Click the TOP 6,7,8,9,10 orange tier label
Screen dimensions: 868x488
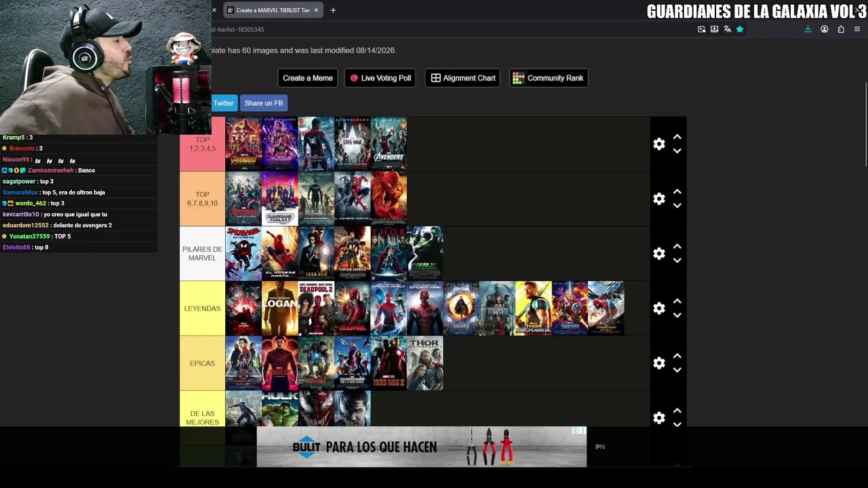pyautogui.click(x=202, y=199)
